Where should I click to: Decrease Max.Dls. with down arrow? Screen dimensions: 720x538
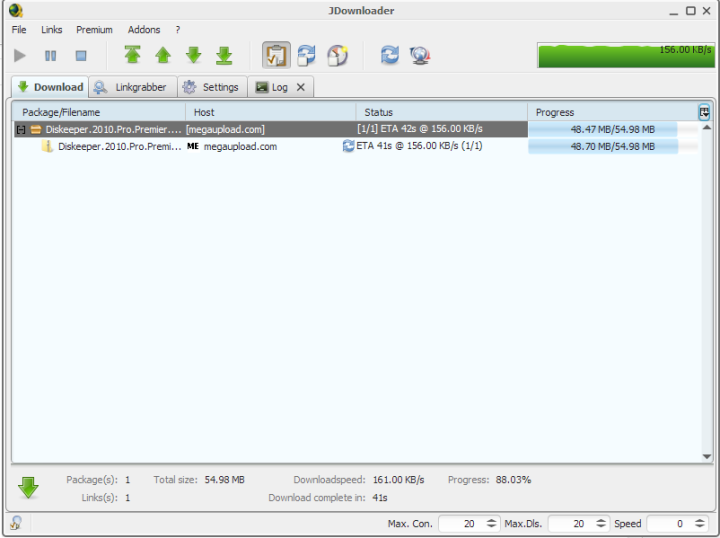[601, 527]
